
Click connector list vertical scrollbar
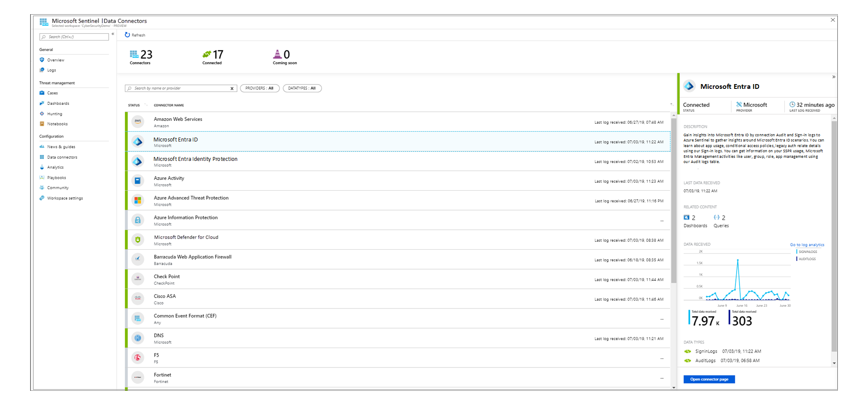pos(674,201)
